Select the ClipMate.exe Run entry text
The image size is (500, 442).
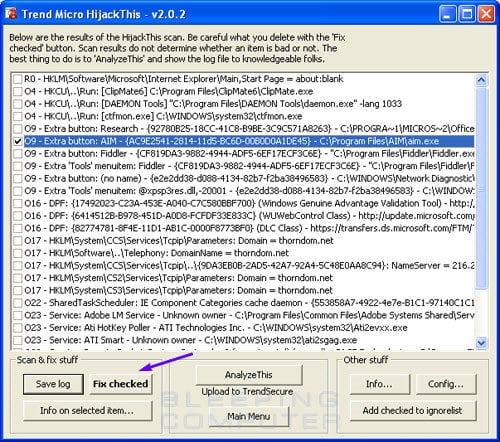[169, 92]
